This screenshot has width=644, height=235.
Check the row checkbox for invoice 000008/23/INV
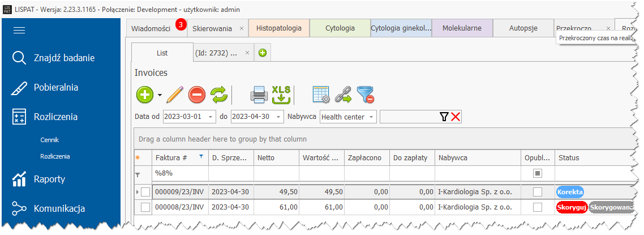pyautogui.click(x=145, y=207)
